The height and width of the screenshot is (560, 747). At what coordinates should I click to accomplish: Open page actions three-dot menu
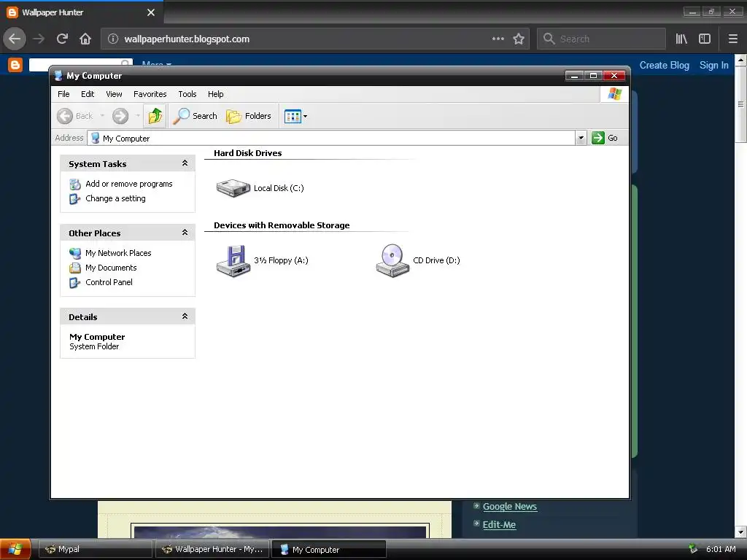tap(498, 39)
